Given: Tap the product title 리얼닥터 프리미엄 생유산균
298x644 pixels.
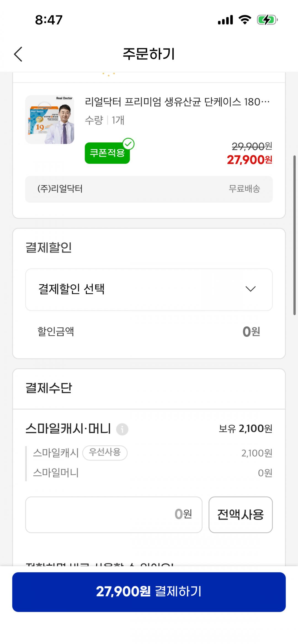Looking at the screenshot, I should 177,102.
